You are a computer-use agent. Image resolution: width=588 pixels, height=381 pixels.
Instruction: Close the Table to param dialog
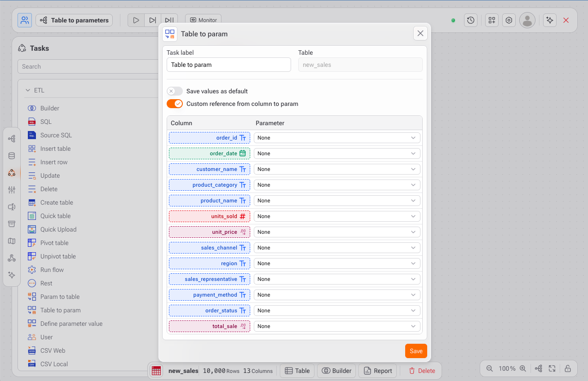point(420,34)
